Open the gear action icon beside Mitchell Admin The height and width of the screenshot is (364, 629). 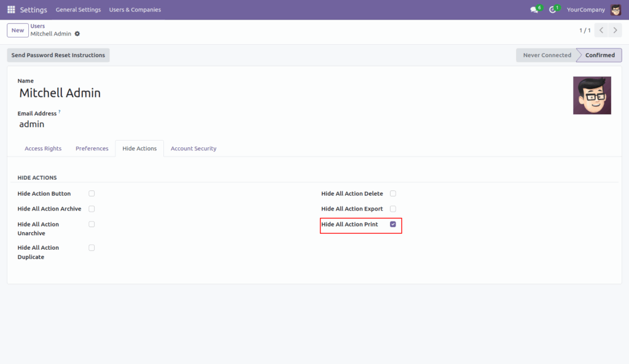pos(76,34)
